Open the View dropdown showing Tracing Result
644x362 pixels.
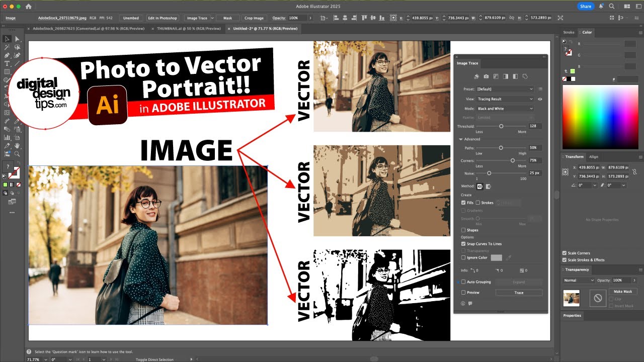click(x=505, y=99)
